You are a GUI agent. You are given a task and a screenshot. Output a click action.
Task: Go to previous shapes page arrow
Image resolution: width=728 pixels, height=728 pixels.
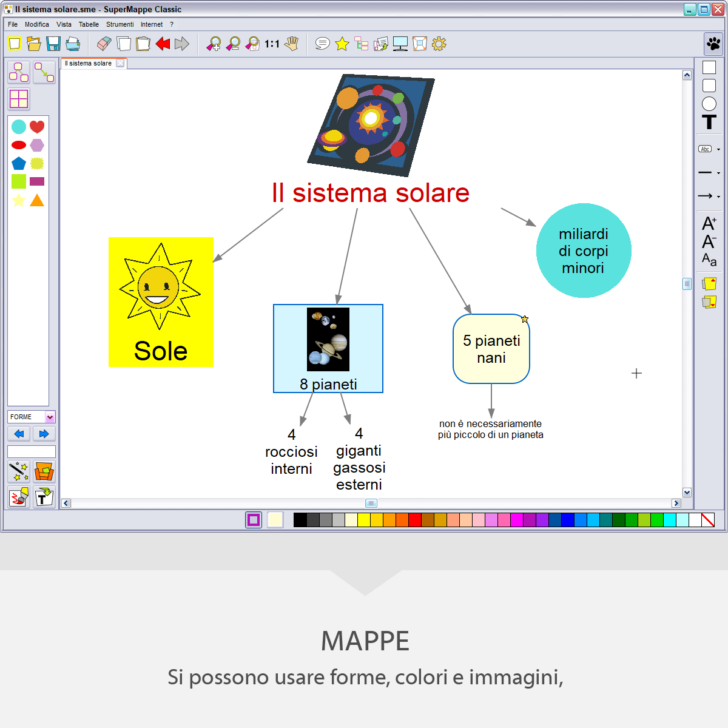(19, 434)
